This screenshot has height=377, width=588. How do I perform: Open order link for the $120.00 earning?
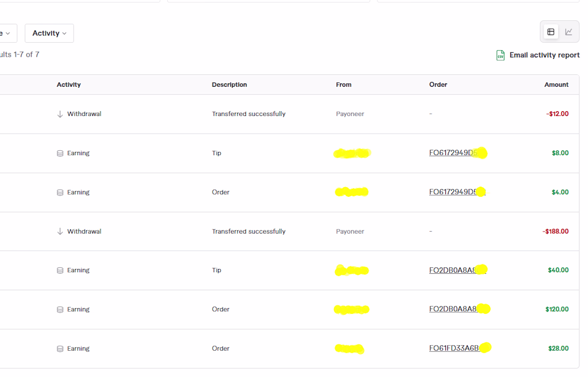point(453,309)
